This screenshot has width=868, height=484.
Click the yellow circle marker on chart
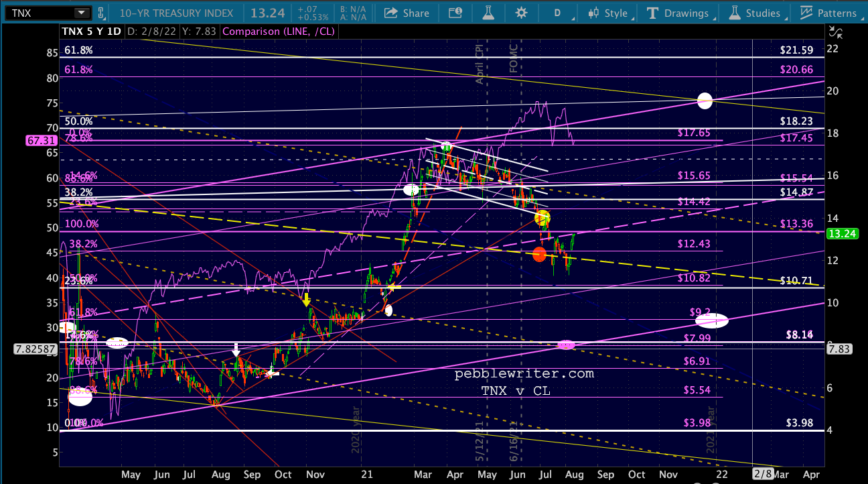[x=542, y=217]
